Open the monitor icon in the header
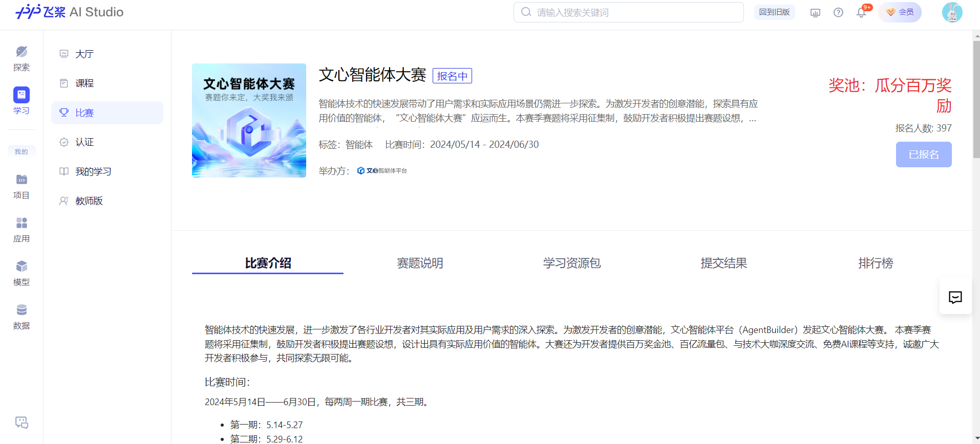Image resolution: width=980 pixels, height=444 pixels. point(815,13)
